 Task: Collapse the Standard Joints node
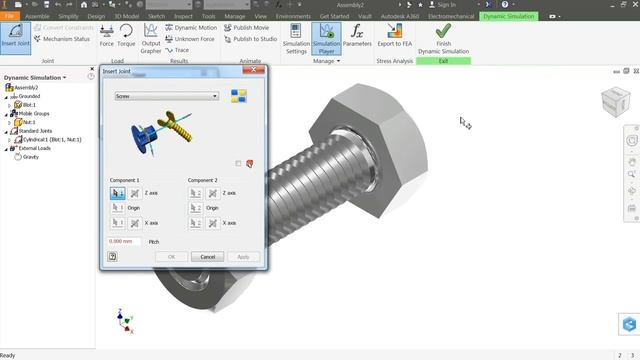[x=6, y=132]
